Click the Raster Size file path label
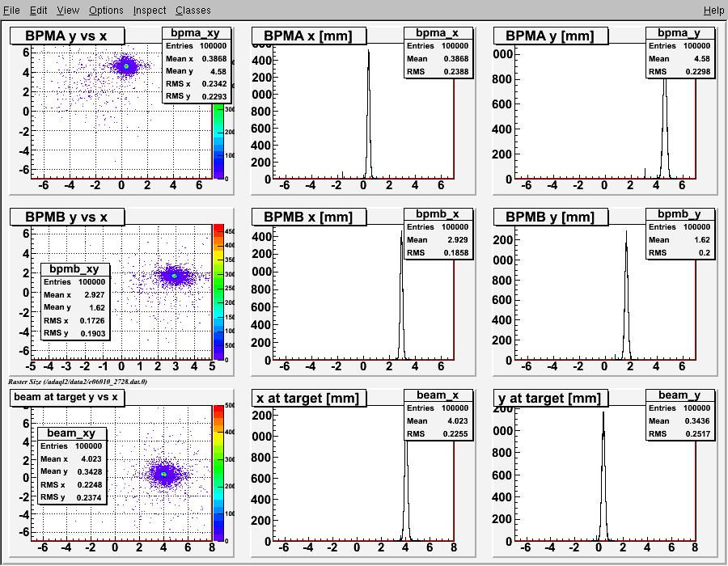Image resolution: width=728 pixels, height=566 pixels. pyautogui.click(x=78, y=382)
